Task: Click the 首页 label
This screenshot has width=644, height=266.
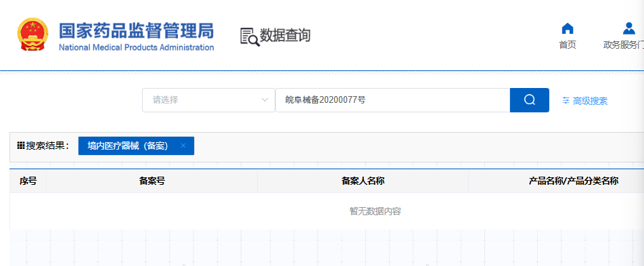Action: [567, 45]
